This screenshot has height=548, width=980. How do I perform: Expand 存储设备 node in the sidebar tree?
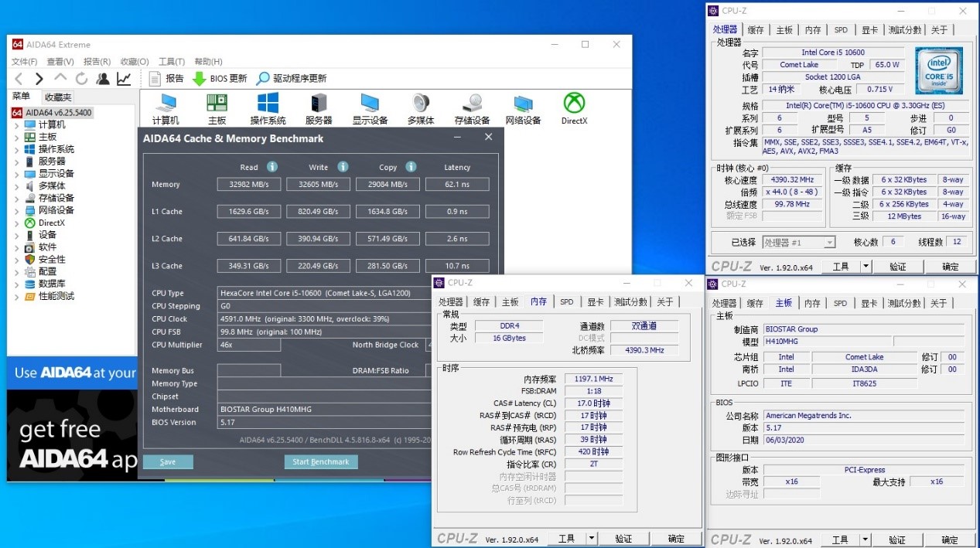pos(17,199)
